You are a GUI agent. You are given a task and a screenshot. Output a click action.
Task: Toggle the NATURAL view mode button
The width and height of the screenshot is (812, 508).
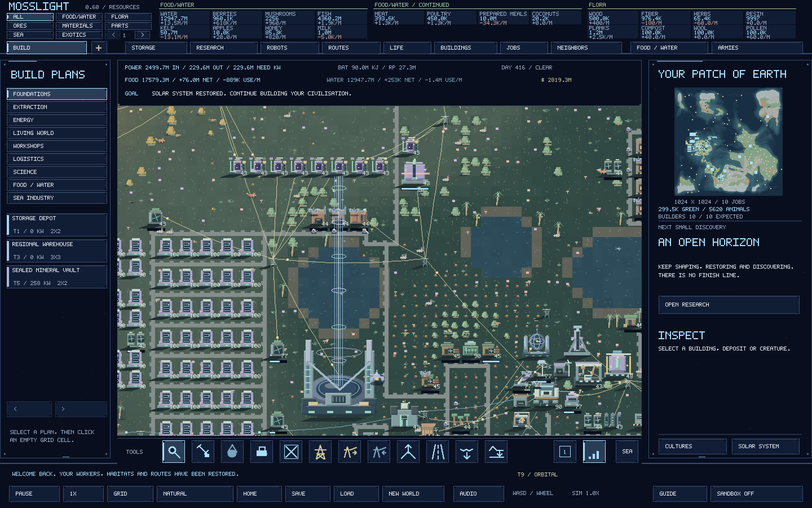point(195,494)
